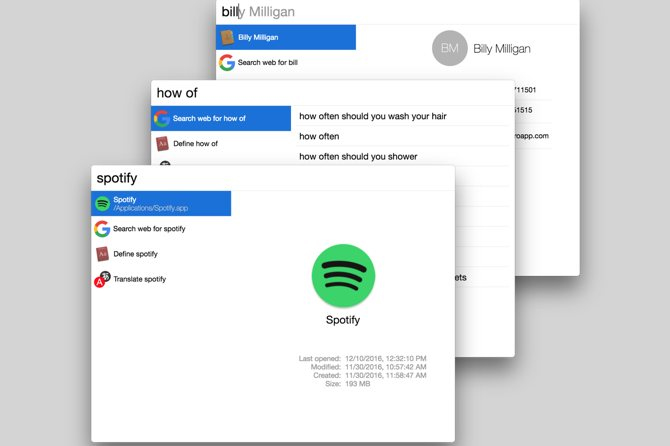Click the Spotify app icon in the results list
670x446 pixels.
point(103,204)
